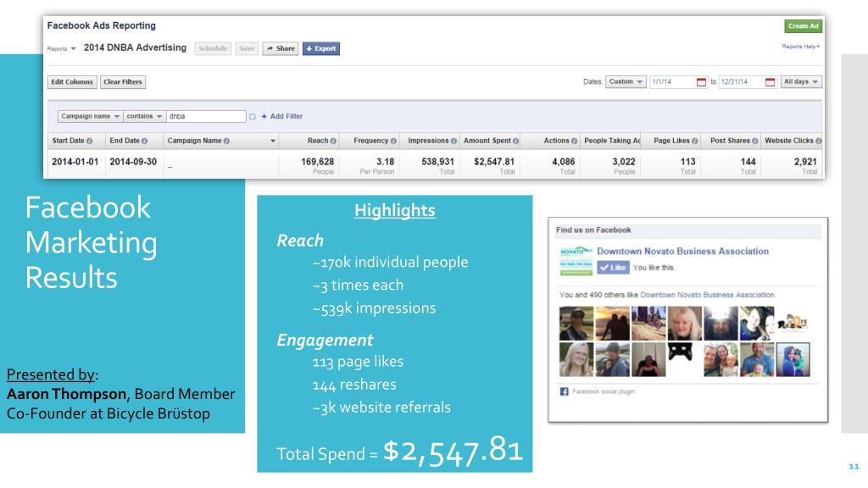Click the Presented by label
The height and width of the screenshot is (488, 868).
pyautogui.click(x=51, y=374)
